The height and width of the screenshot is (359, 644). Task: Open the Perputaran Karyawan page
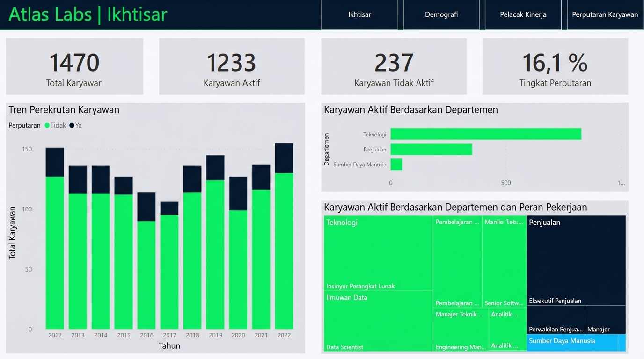(x=605, y=14)
